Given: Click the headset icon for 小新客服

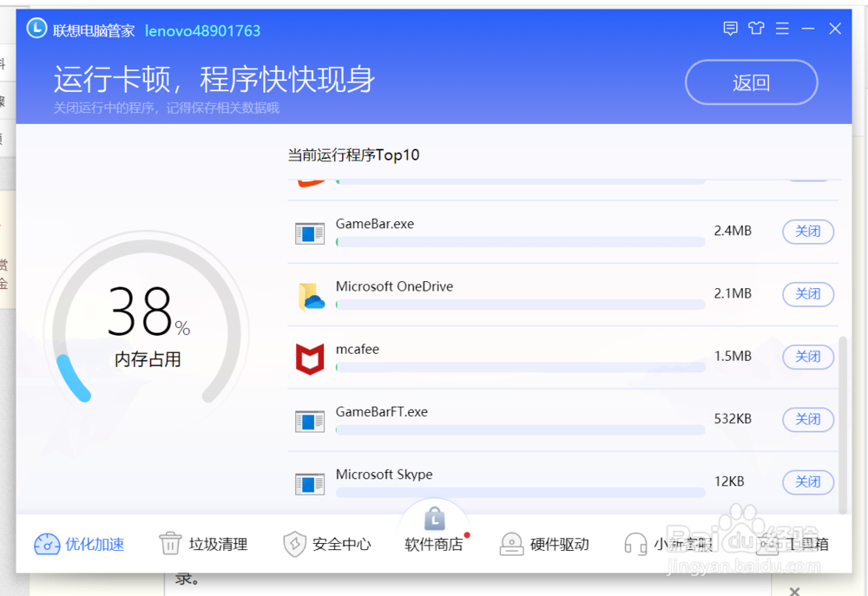Looking at the screenshot, I should coord(635,544).
